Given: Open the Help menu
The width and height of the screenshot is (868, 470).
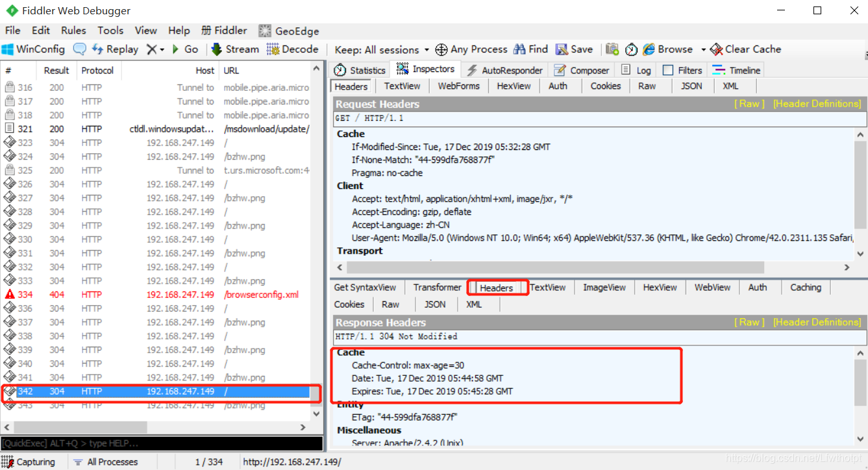Looking at the screenshot, I should pyautogui.click(x=179, y=31).
